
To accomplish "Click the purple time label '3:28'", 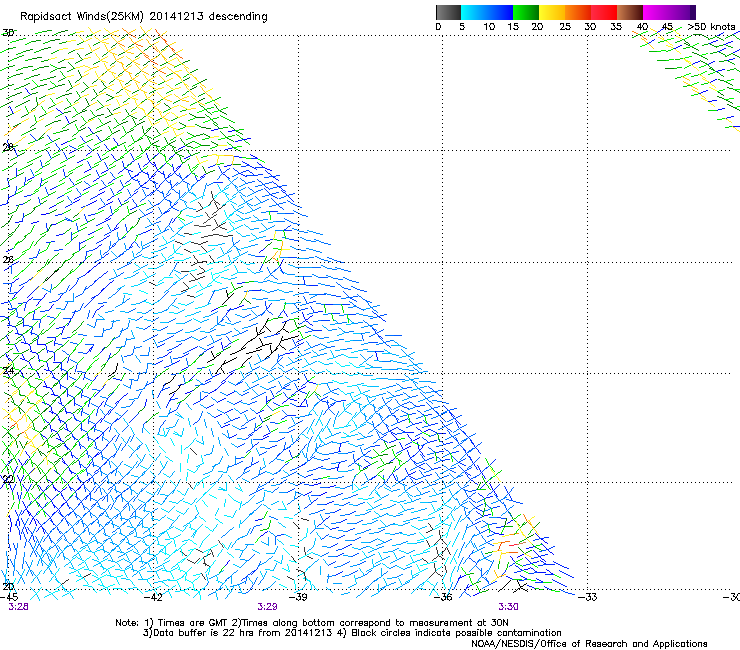I will 18,607.
